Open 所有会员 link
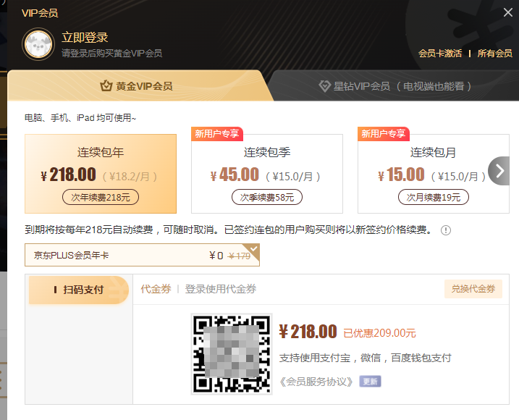Image resolution: width=519 pixels, height=420 pixels. pyautogui.click(x=494, y=54)
